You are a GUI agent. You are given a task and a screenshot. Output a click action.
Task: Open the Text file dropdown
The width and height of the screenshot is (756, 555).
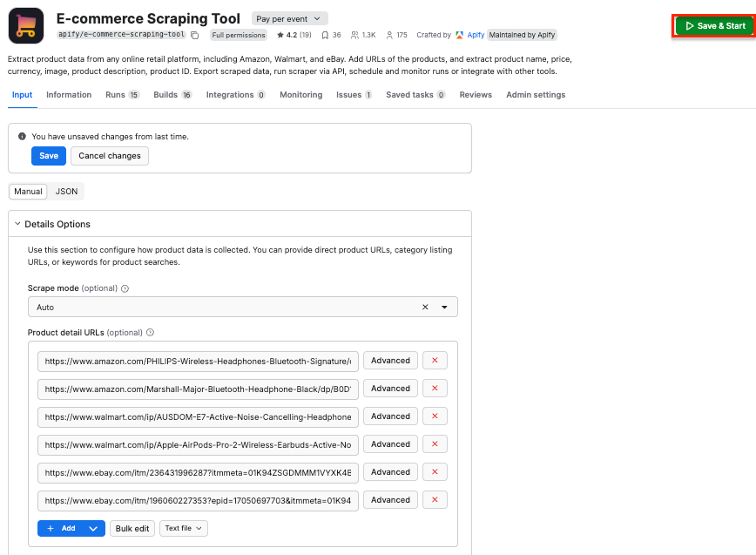click(x=184, y=528)
